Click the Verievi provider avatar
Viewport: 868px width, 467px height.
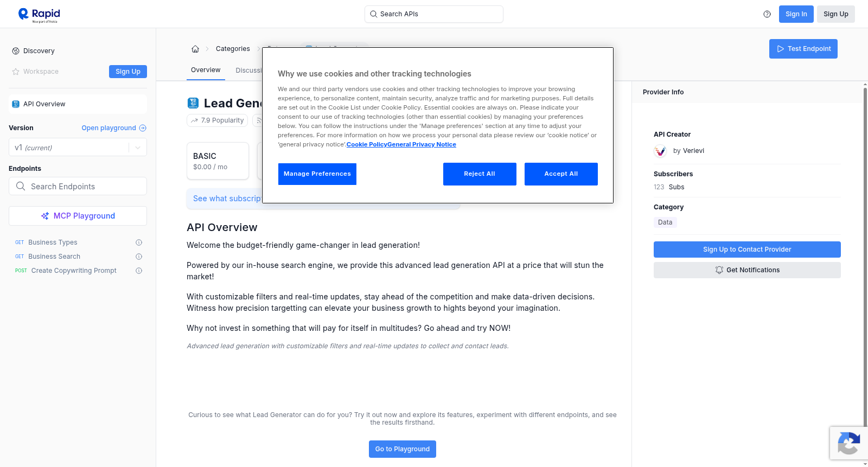660,151
